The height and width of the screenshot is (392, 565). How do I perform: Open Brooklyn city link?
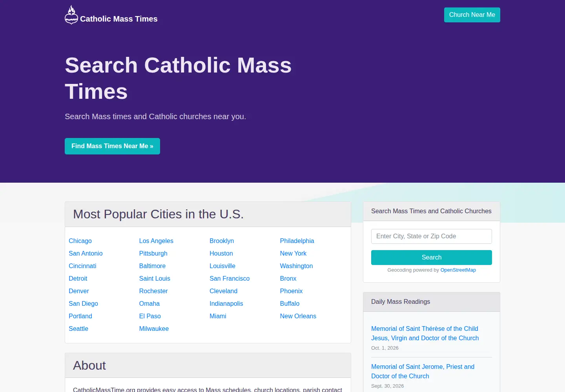pyautogui.click(x=222, y=241)
